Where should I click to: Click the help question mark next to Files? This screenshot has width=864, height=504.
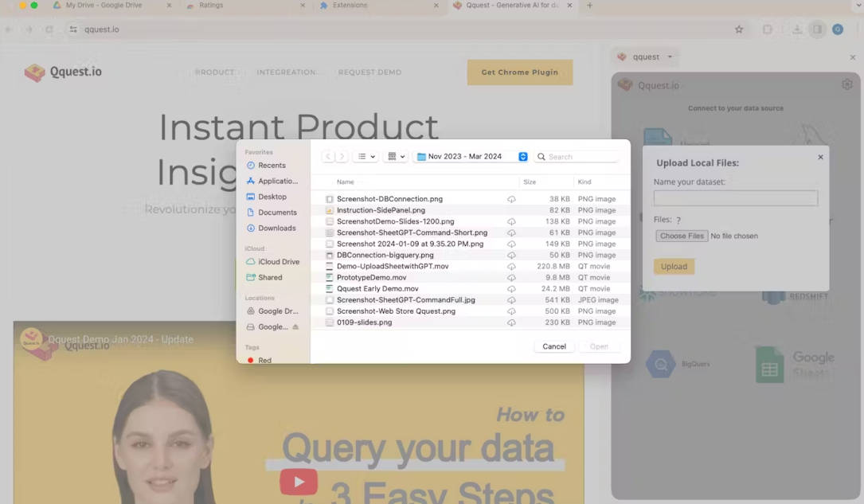tap(678, 221)
